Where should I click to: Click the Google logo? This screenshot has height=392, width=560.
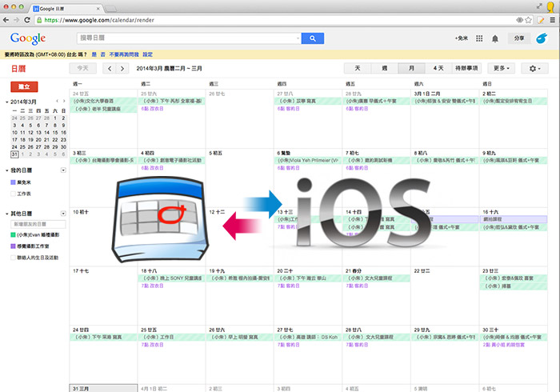point(28,38)
